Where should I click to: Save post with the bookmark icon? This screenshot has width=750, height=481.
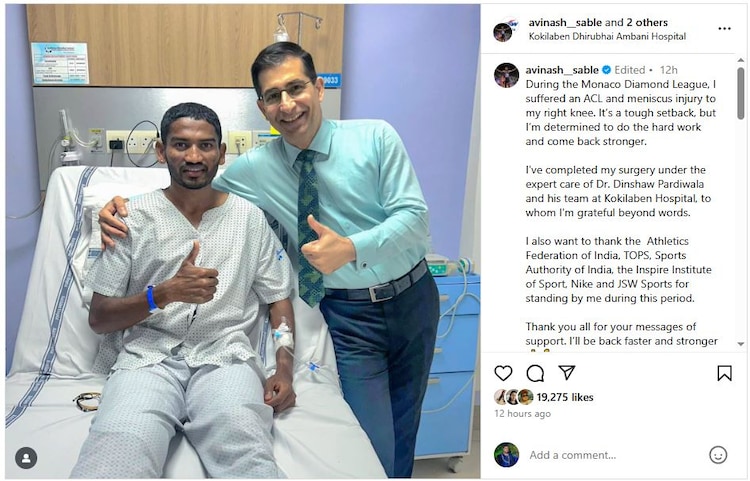tap(724, 373)
